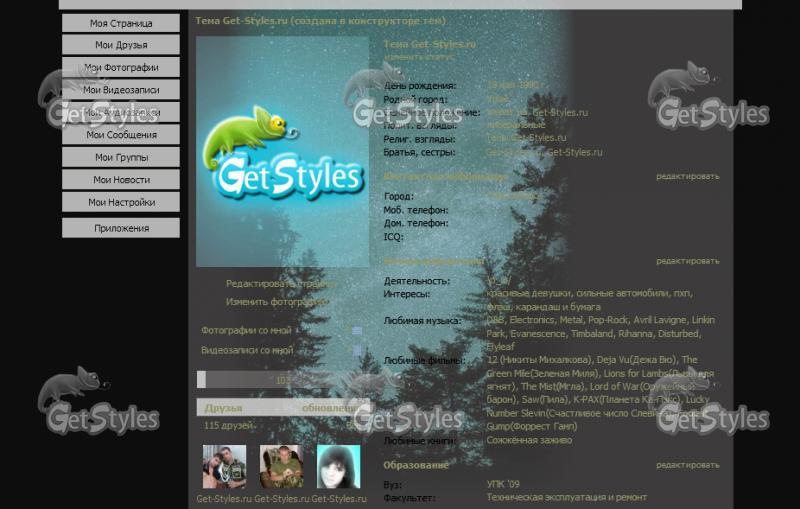
Task: Click изменить статус under profile name
Action: (x=412, y=57)
